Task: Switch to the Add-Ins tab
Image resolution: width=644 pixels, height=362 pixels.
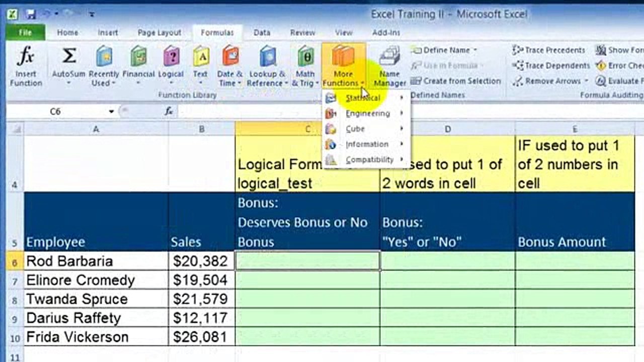Action: (386, 33)
